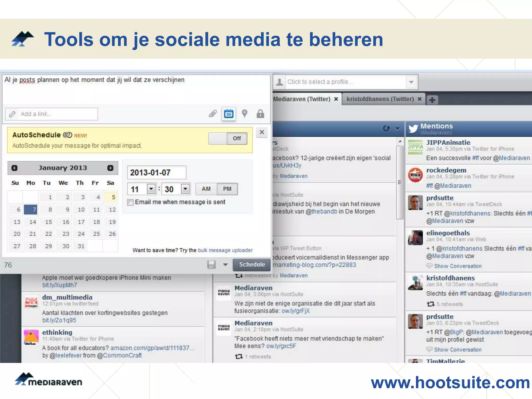532x399 pixels.
Task: Open kristofdhanens profile name in Mentions
Action: point(450,278)
